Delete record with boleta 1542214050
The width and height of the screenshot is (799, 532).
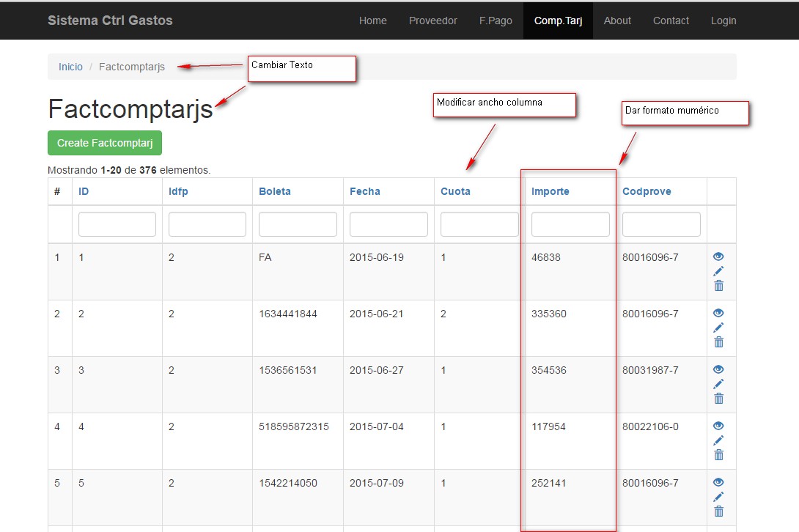tap(718, 511)
